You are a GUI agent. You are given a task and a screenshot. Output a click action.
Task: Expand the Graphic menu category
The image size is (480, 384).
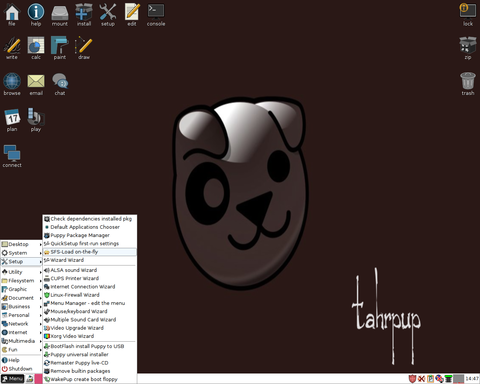point(22,289)
